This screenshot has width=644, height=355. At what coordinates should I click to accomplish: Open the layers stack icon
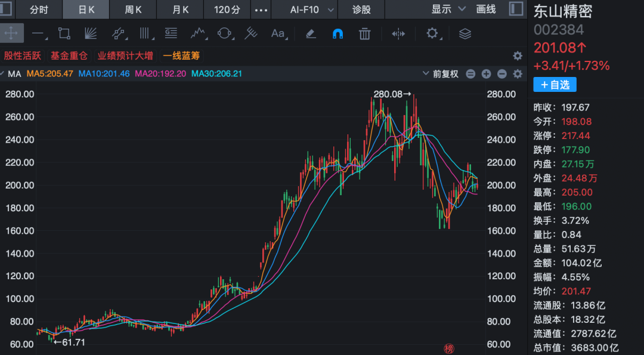465,33
